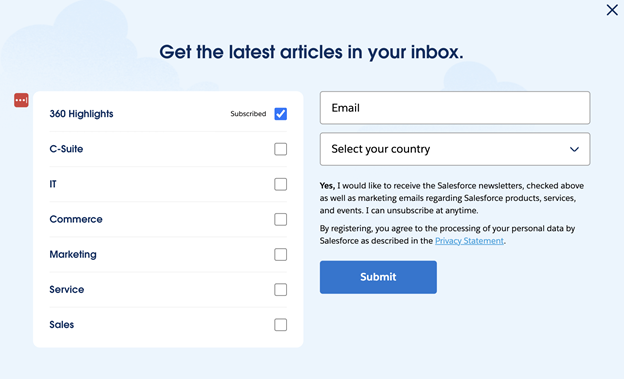Click the Commerce newsletter label
The width and height of the screenshot is (624, 379).
point(76,219)
